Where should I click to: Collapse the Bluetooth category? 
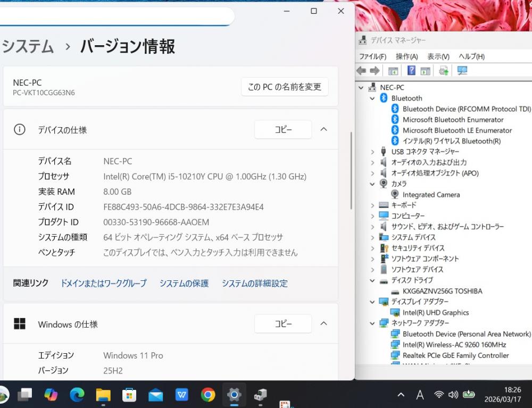(x=372, y=98)
